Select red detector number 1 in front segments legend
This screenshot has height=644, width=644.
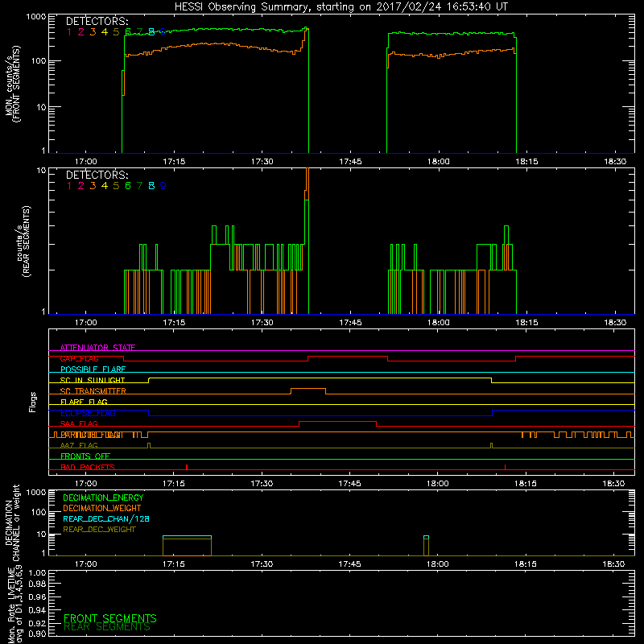tap(69, 32)
